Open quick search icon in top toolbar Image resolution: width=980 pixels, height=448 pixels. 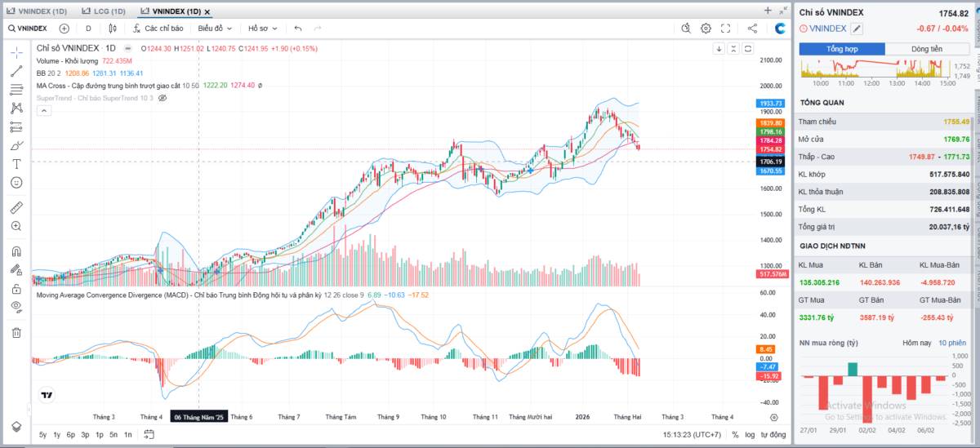pos(687,28)
